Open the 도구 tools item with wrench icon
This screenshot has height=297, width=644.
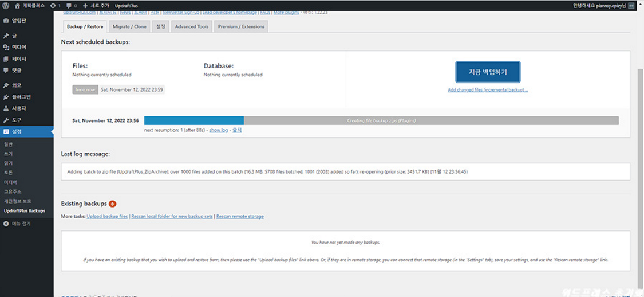tap(27, 120)
